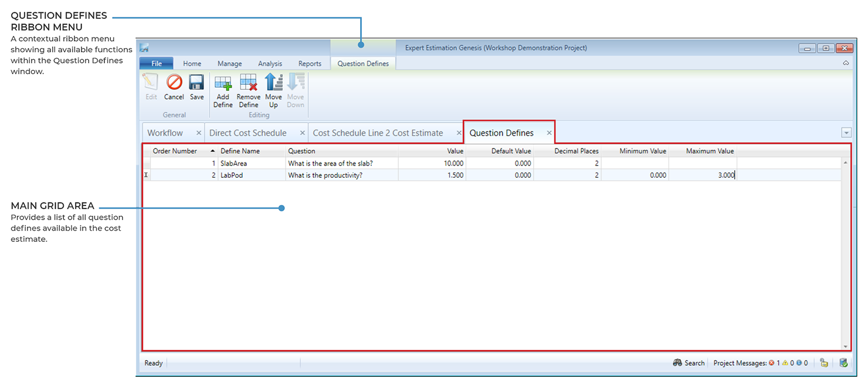Click the Move Up arrow icon
Image resolution: width=868 pixels, height=388 pixels.
273,82
